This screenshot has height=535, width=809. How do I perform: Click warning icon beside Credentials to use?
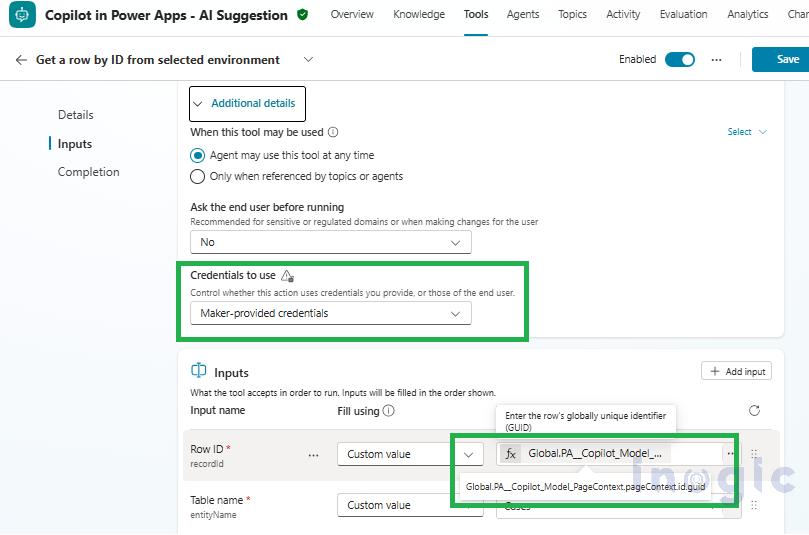tap(287, 275)
